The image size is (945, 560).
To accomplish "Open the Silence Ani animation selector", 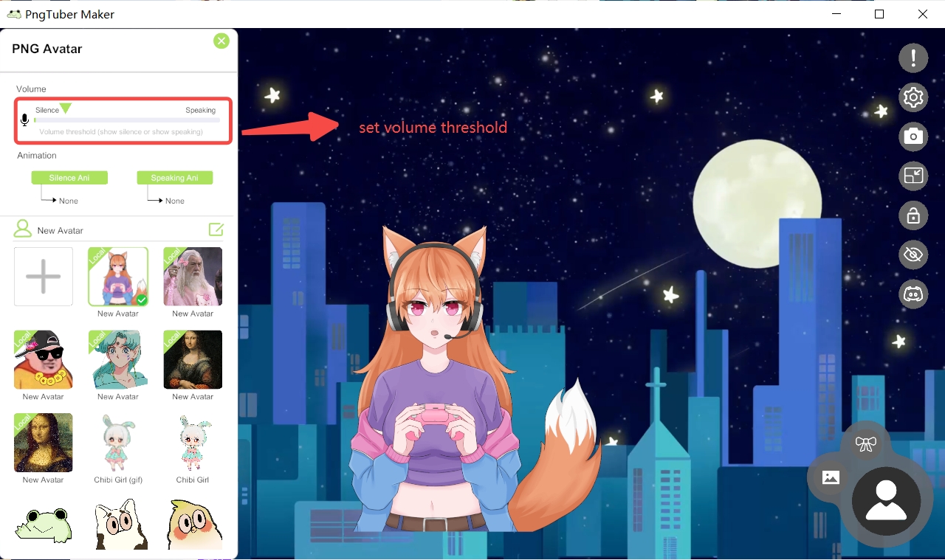I will 69,178.
